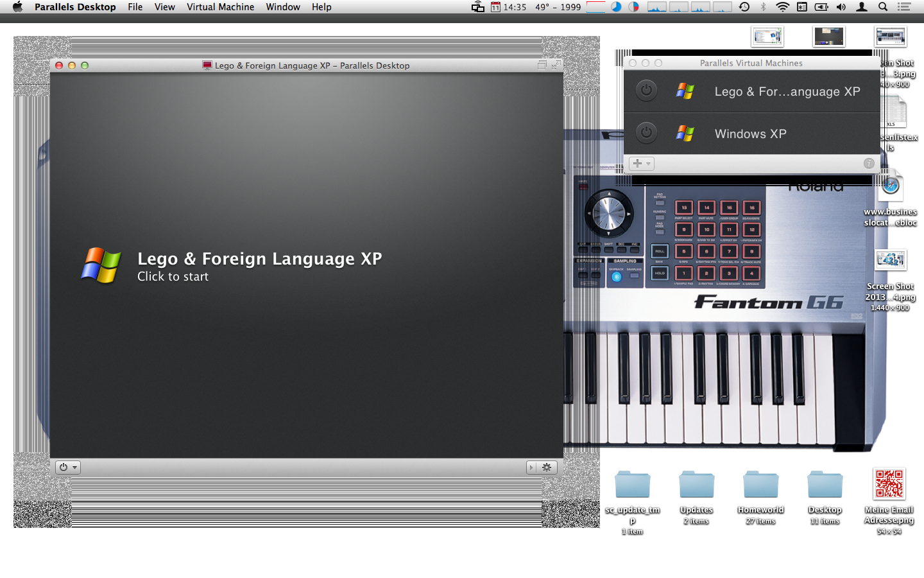Open Notification Center from the menu bar
The image size is (924, 578).
pyautogui.click(x=904, y=7)
